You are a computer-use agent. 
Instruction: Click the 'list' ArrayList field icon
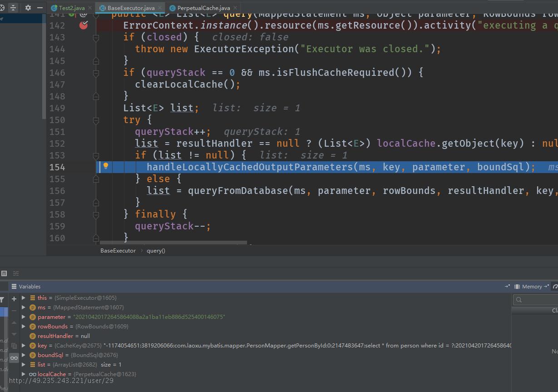click(x=33, y=365)
